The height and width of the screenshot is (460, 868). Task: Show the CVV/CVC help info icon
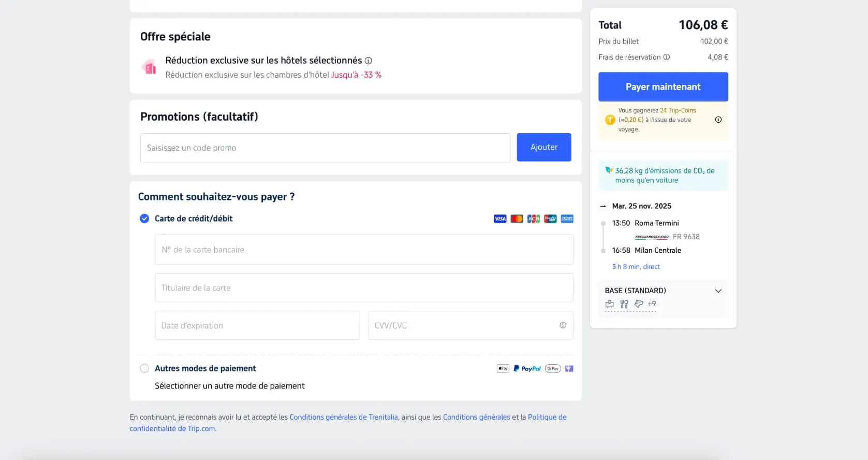pyautogui.click(x=563, y=325)
